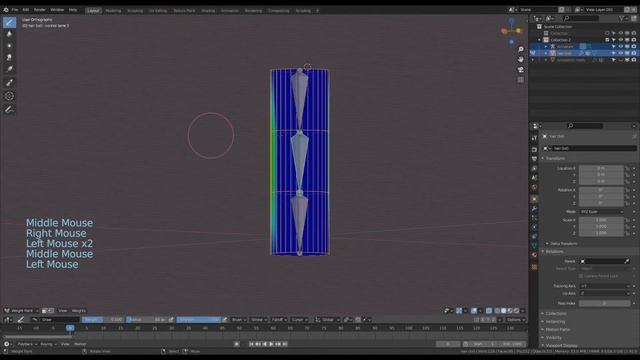Open the Falloff settings popover
This screenshot has width=640, height=360.
pyautogui.click(x=279, y=320)
